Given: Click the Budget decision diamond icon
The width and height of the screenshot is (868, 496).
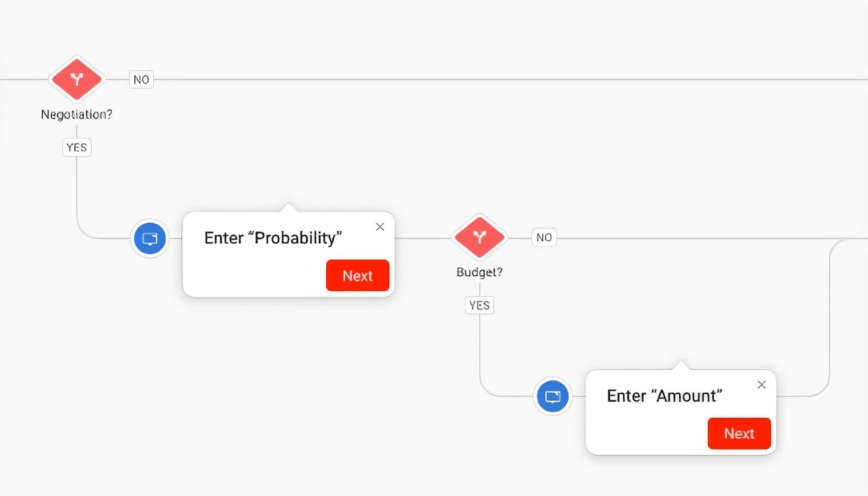Looking at the screenshot, I should (x=479, y=237).
